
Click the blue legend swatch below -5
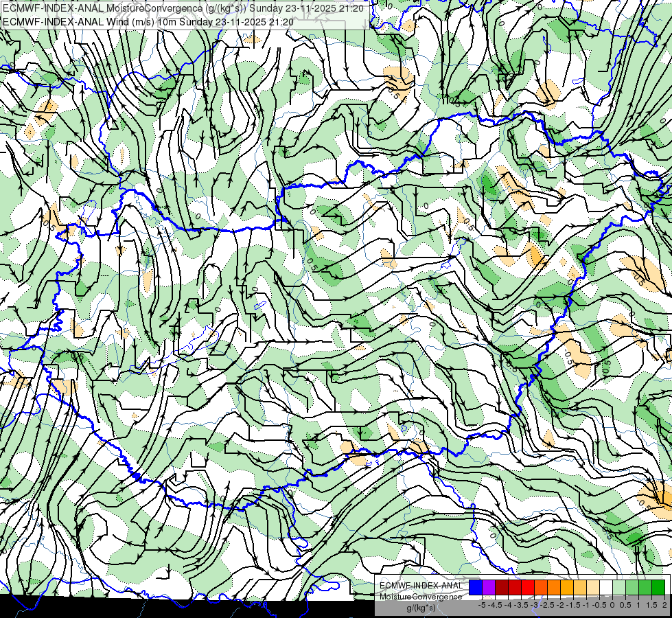click(x=476, y=587)
